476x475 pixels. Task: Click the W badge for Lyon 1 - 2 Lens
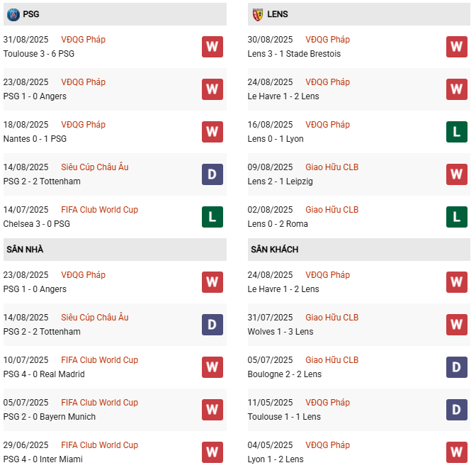(457, 452)
